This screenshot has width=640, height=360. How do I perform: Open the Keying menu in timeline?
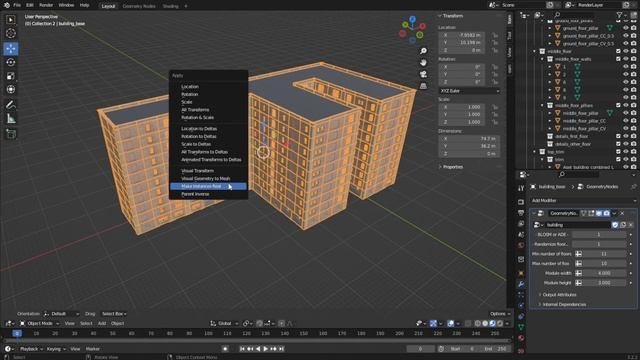(x=55, y=349)
